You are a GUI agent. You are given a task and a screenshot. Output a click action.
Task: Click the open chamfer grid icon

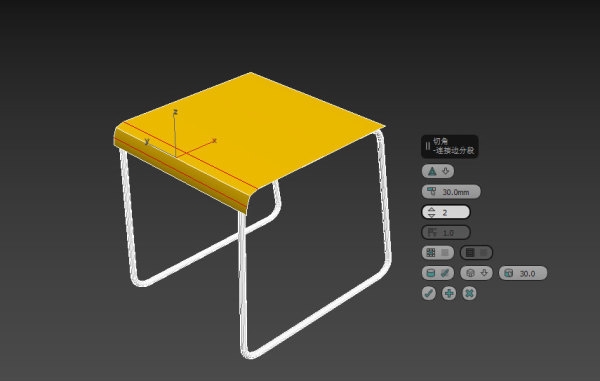tap(431, 252)
